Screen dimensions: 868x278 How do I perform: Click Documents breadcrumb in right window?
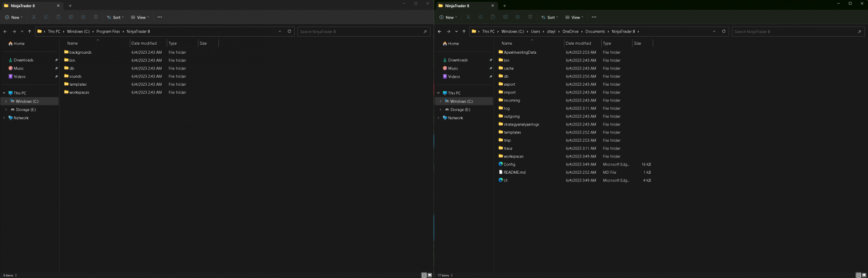595,32
